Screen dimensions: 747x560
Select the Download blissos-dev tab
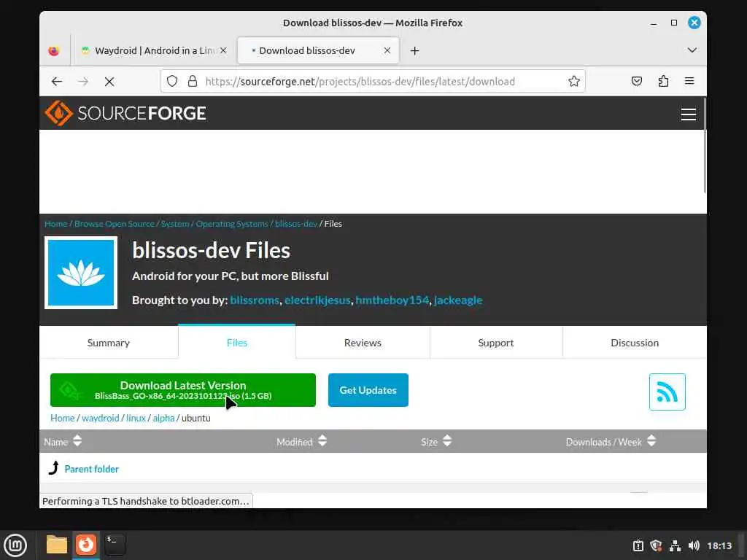pos(318,50)
